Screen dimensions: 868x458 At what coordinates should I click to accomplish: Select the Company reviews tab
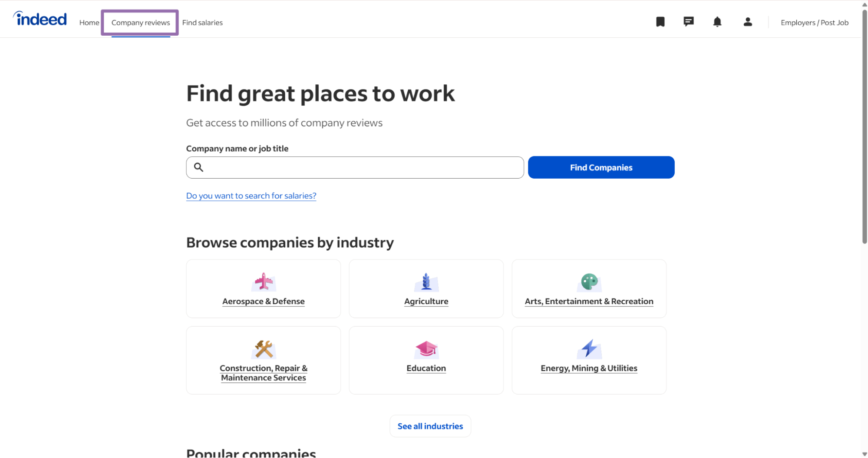140,23
